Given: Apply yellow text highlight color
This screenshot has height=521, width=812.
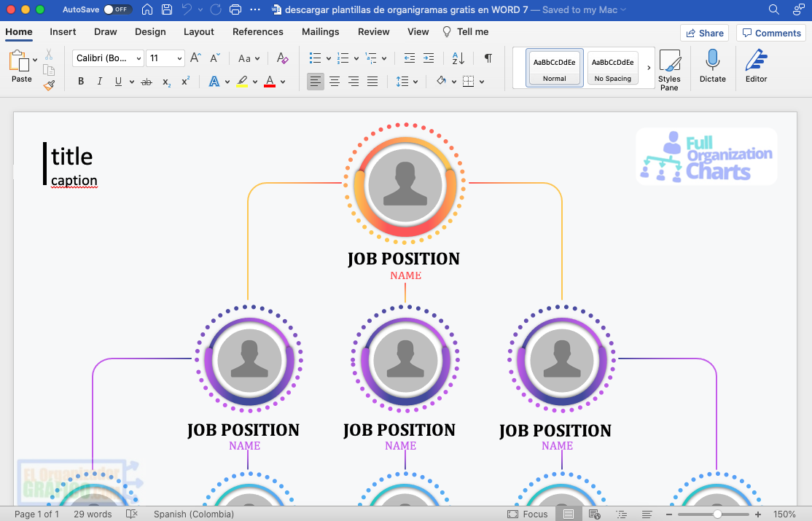Looking at the screenshot, I should point(242,82).
